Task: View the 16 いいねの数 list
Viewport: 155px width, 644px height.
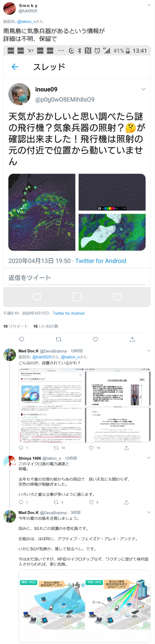Action: (x=46, y=326)
